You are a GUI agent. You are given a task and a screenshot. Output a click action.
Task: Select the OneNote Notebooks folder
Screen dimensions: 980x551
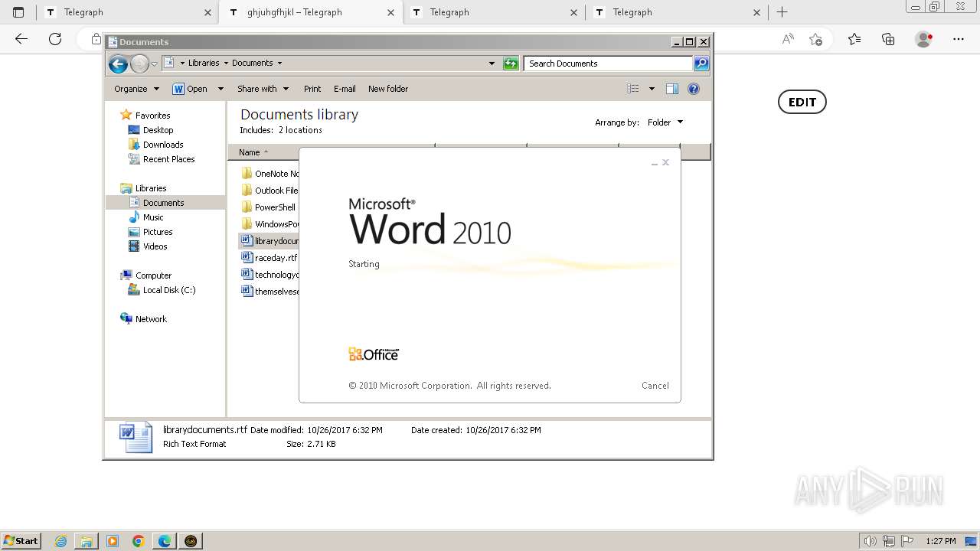pos(269,174)
